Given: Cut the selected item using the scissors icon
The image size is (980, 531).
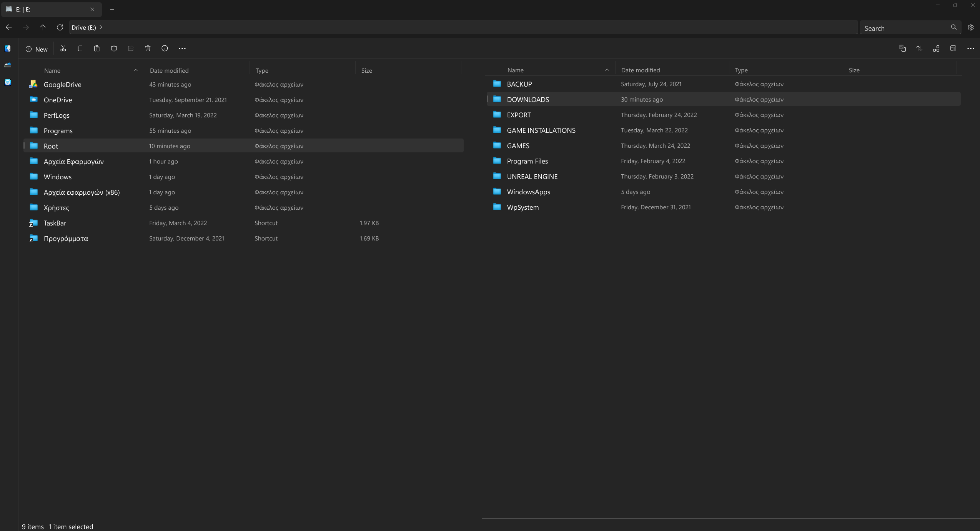Looking at the screenshot, I should tap(63, 48).
